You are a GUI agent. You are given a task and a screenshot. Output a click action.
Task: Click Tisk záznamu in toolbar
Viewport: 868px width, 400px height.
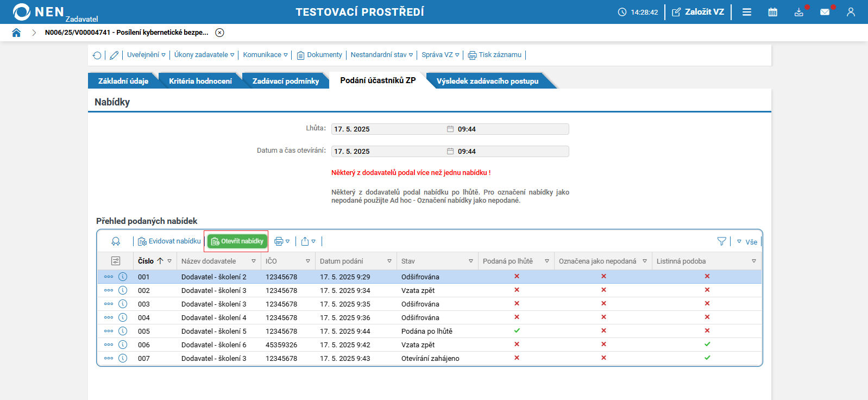(x=495, y=55)
